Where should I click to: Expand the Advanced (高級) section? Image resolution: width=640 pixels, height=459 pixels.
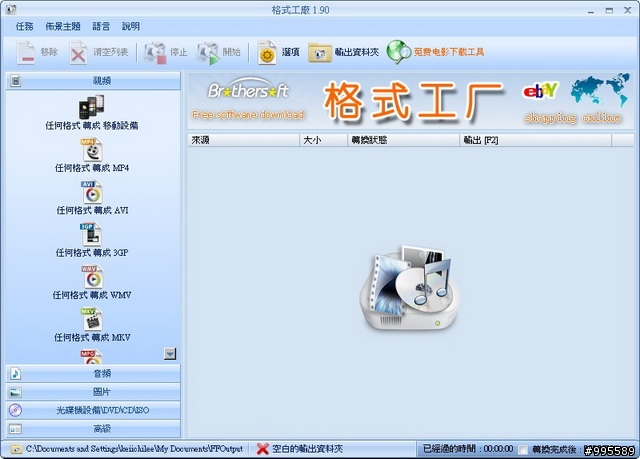click(93, 429)
